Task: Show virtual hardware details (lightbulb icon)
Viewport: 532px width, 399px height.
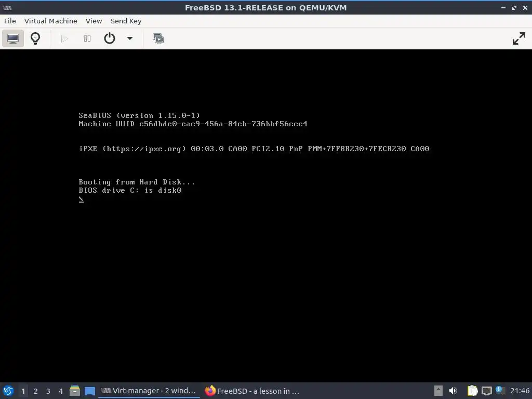Action: (x=35, y=38)
